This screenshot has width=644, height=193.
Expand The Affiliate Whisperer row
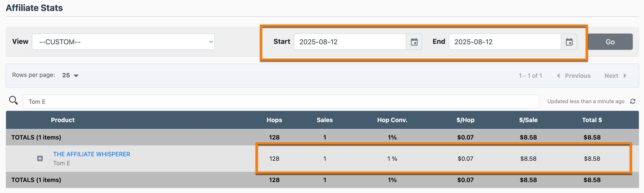click(x=40, y=158)
